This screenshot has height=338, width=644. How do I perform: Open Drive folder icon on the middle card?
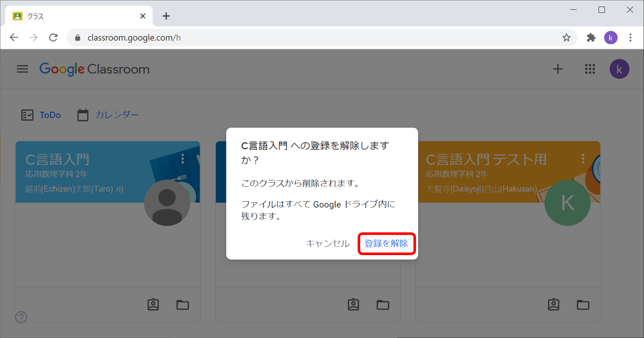(383, 305)
